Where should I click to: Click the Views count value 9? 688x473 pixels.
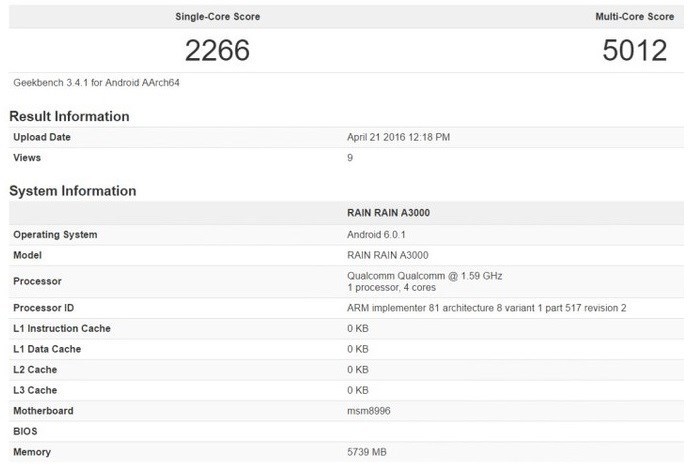[x=349, y=158]
